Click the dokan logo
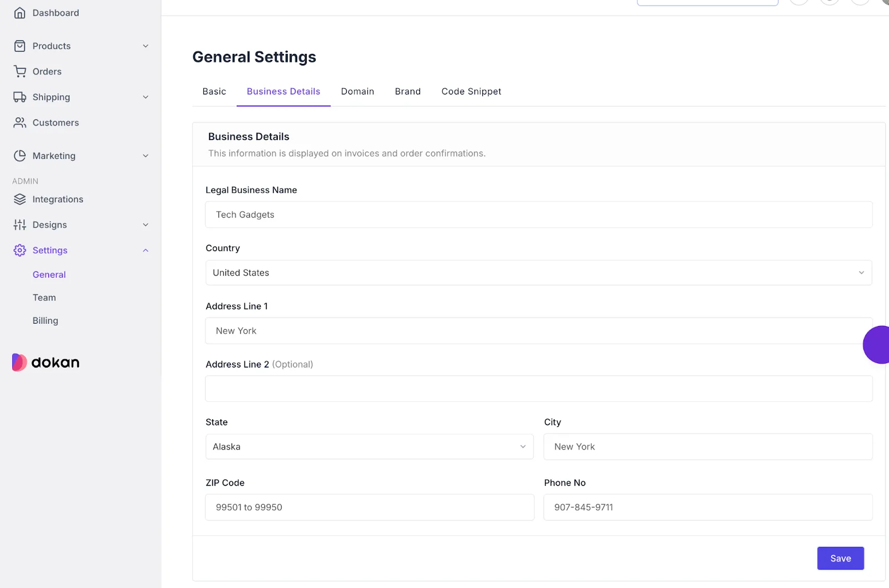Screen dimensions: 889x588 (46, 363)
